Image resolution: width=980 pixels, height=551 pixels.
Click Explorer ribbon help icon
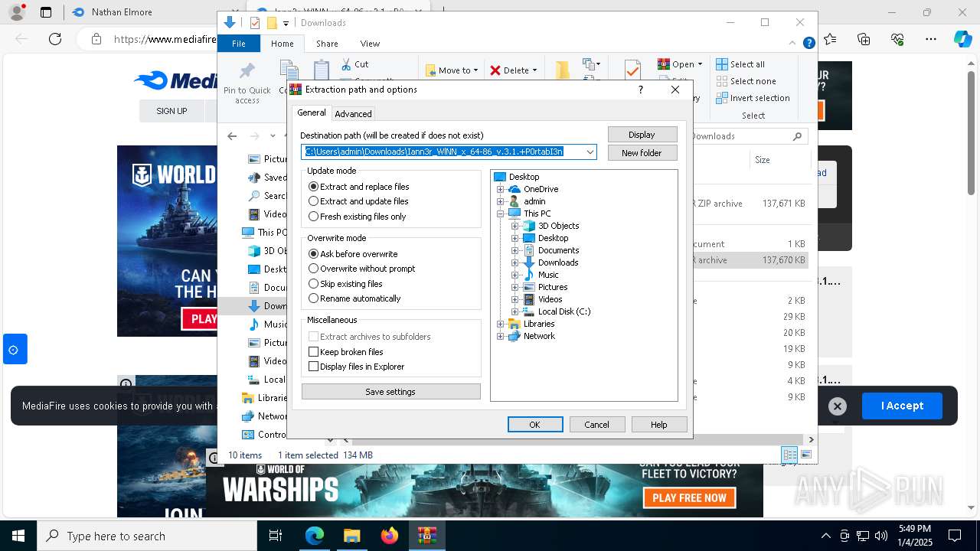(808, 44)
